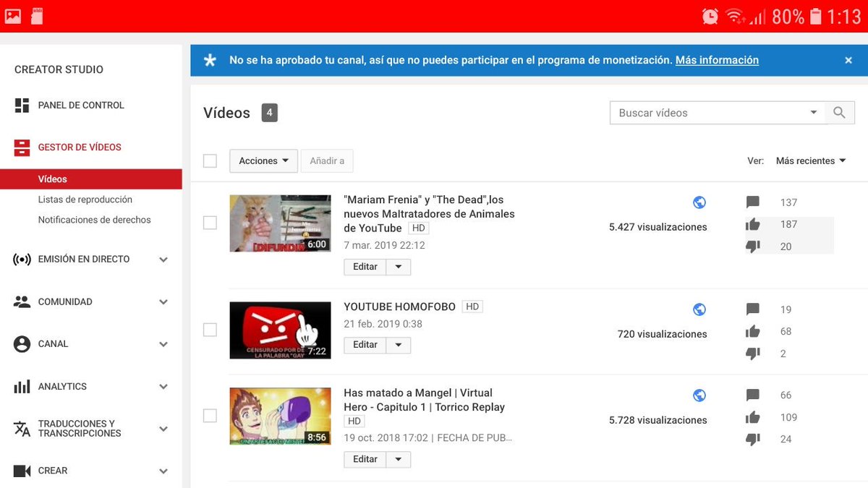
Task: Tap the battery status bar icon
Action: 816,16
